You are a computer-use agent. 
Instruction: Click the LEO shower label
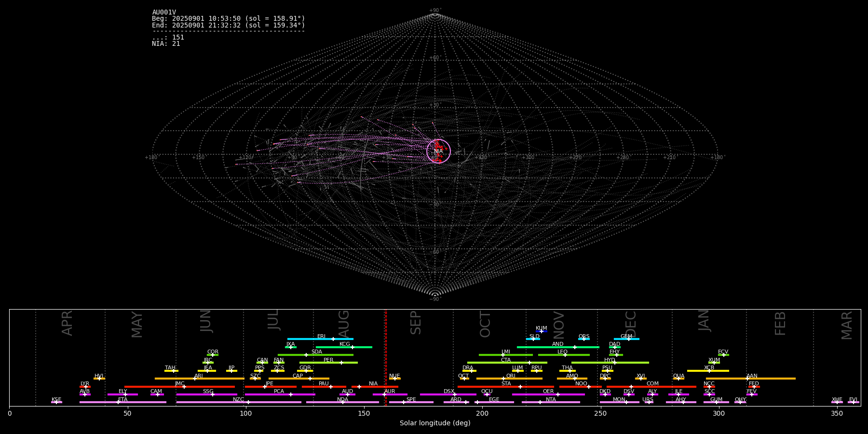563,352
